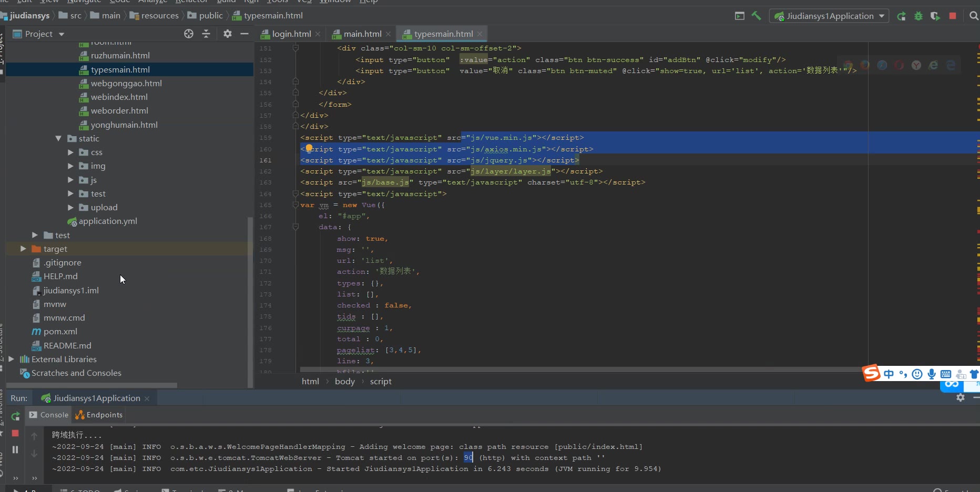Toggle Sogou punctuation mode
980x492 pixels.
[x=903, y=374]
